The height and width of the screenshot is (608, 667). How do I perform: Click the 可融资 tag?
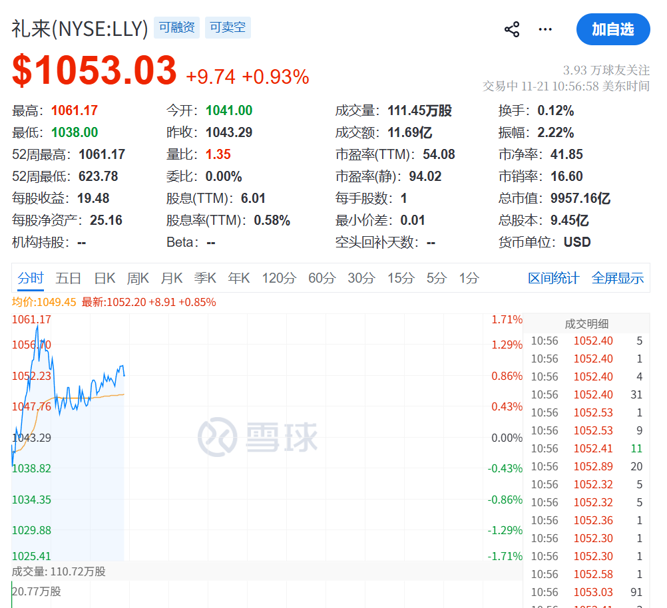pyautogui.click(x=178, y=28)
